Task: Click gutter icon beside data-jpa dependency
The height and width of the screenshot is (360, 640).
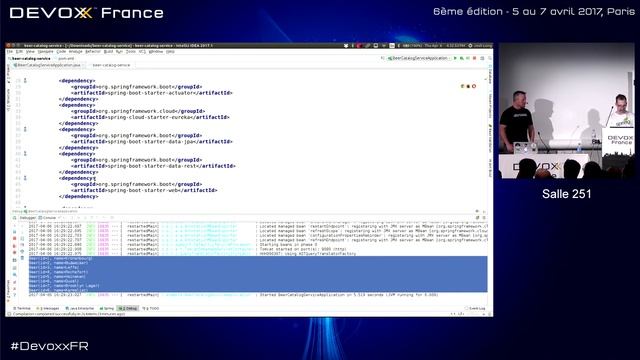Action: tap(25, 129)
